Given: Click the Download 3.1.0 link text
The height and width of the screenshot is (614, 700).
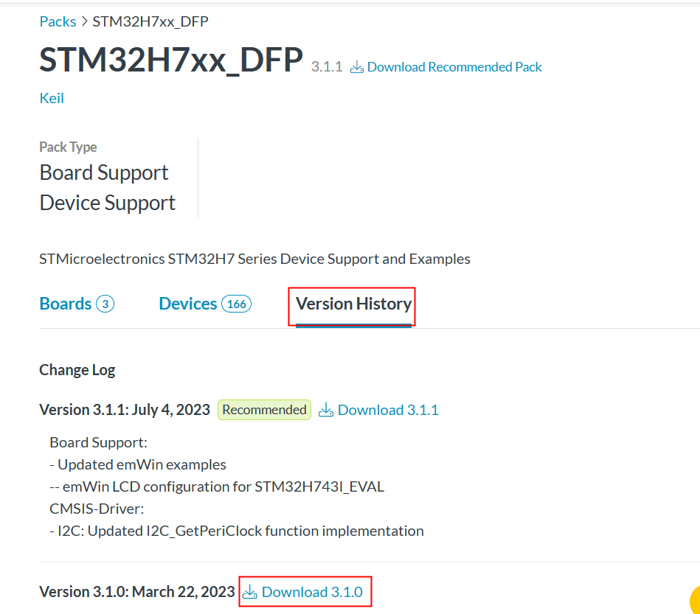Looking at the screenshot, I should pos(312,592).
